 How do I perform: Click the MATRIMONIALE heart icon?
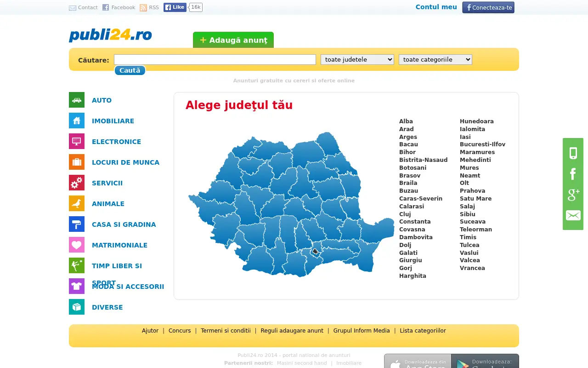point(77,245)
